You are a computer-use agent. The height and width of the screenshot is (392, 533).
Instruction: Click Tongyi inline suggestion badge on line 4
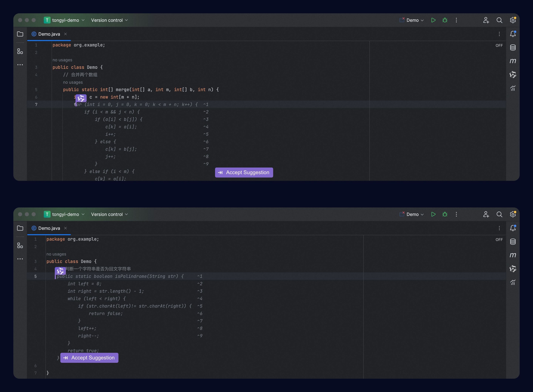point(60,271)
